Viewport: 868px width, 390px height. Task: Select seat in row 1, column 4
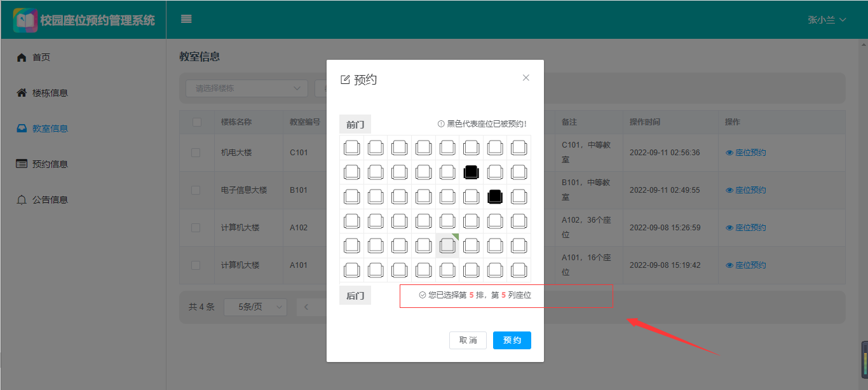(423, 148)
